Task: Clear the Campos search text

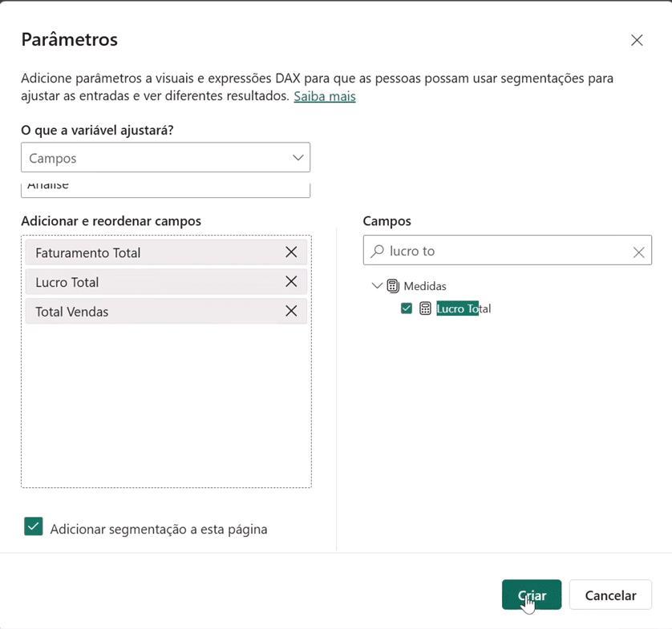Action: 638,252
